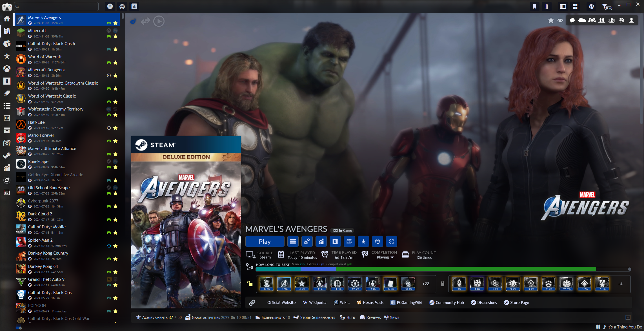Click the home icon in the sidebar
This screenshot has height=331, width=644.
7,19
